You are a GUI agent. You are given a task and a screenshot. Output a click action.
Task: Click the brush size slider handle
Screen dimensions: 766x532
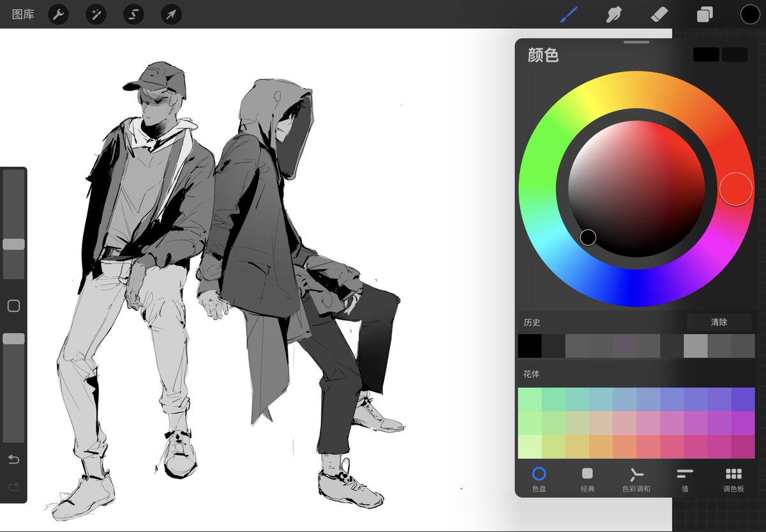(13, 244)
